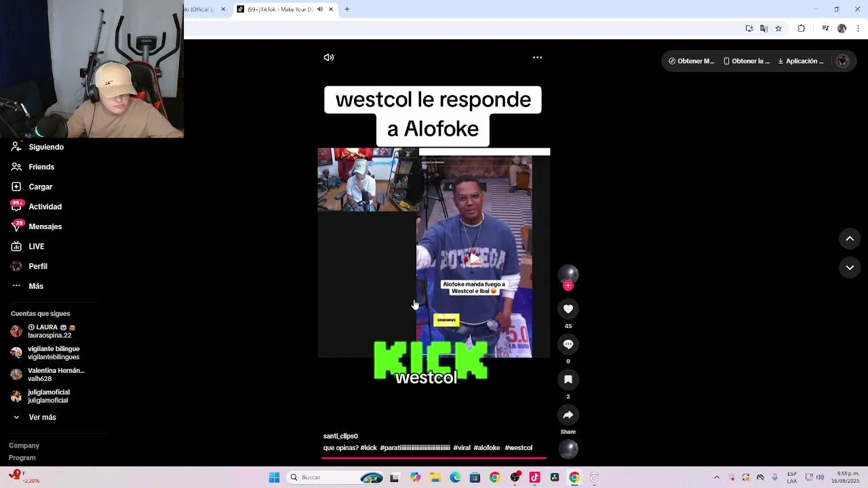Open the spinning sound disc icon
The height and width of the screenshot is (488, 868).
click(568, 449)
